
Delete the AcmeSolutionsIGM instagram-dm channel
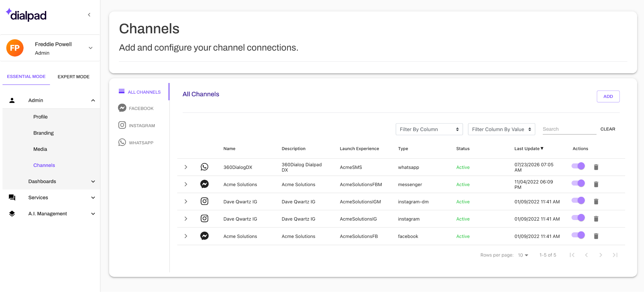pyautogui.click(x=596, y=201)
